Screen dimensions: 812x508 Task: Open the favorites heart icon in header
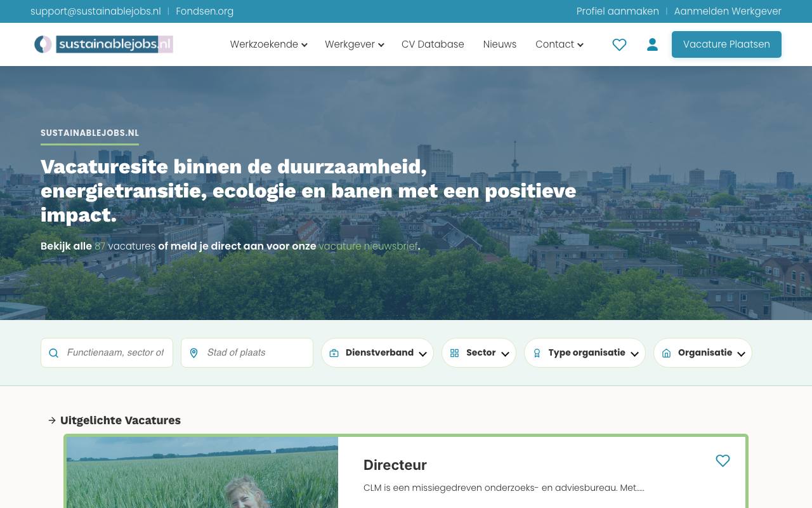pos(619,44)
